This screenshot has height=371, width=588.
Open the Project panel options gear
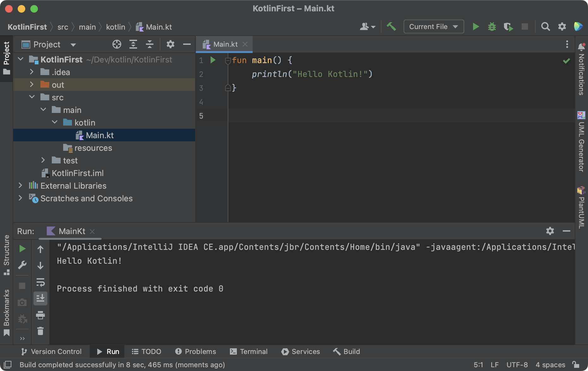[x=171, y=44]
